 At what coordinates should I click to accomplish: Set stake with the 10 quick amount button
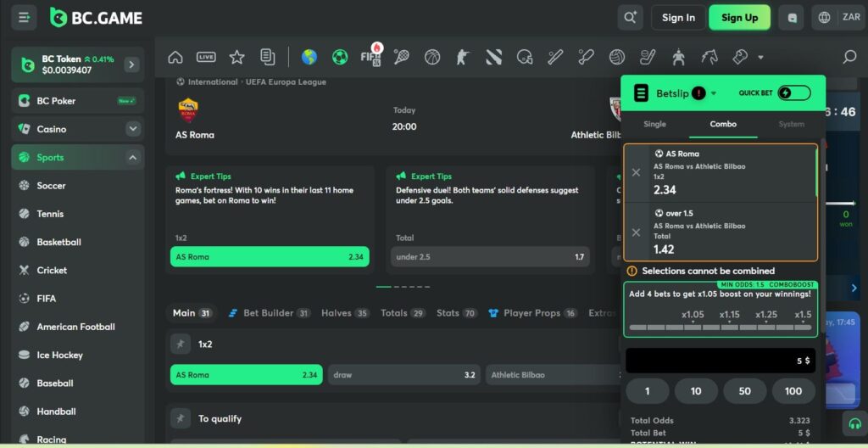click(696, 391)
